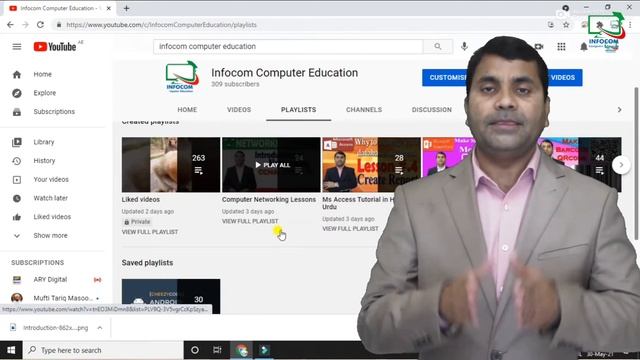Screen dimensions: 640x360
Task: Open saved playlist thumbnail with 30 videos
Action: pos(171,297)
